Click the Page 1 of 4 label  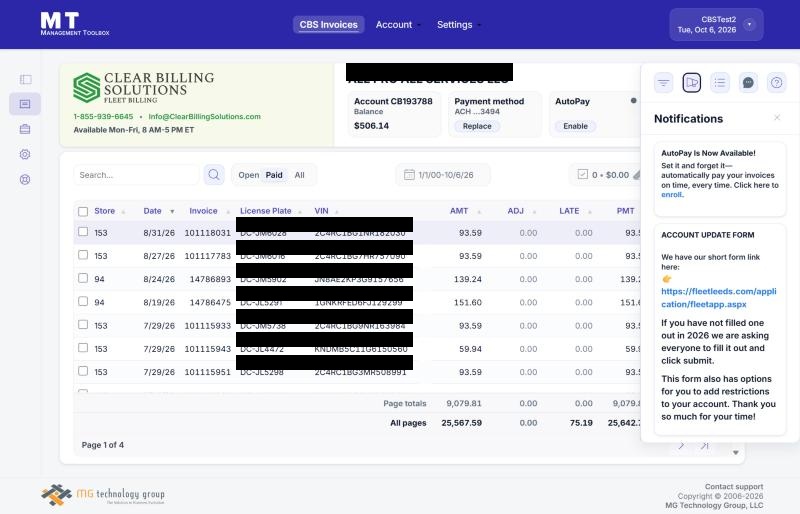coord(103,445)
